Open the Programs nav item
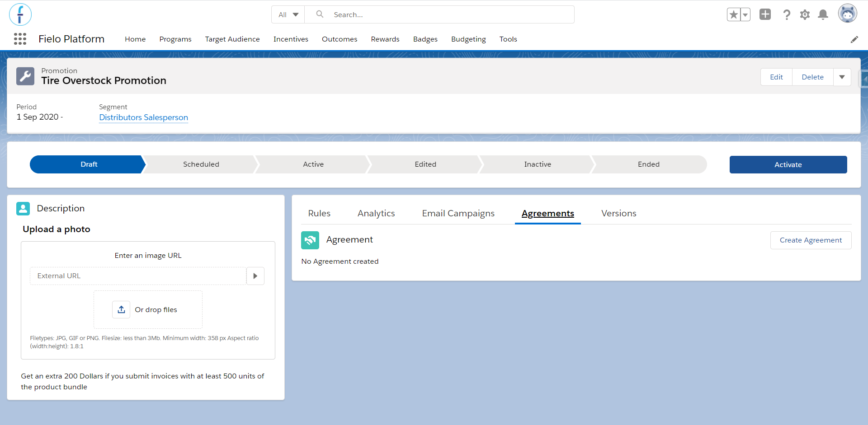The width and height of the screenshot is (868, 425). tap(175, 39)
